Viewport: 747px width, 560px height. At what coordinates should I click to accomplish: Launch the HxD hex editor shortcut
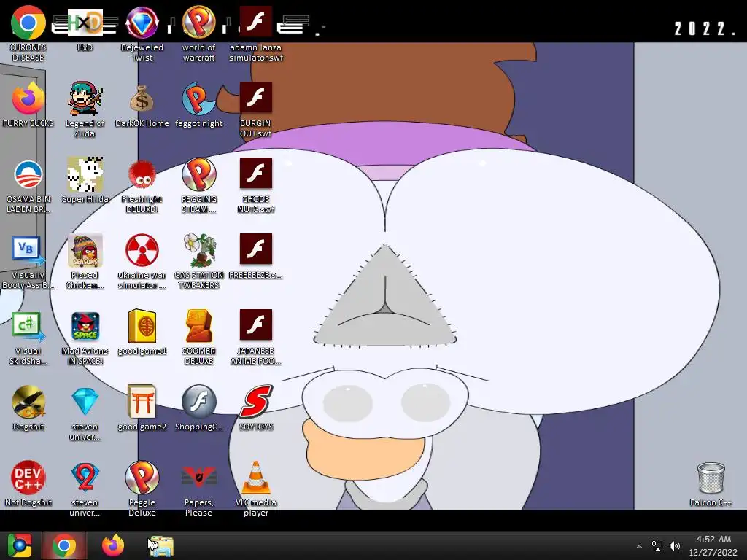click(85, 23)
